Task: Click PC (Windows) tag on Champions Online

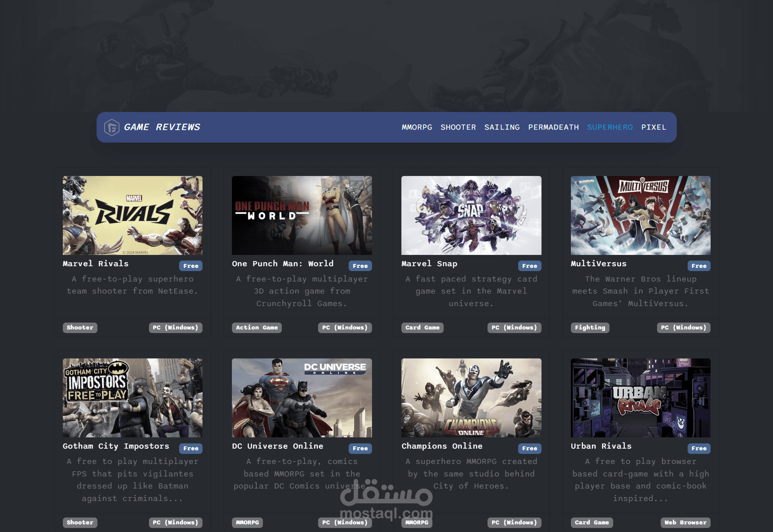Action: (x=515, y=523)
